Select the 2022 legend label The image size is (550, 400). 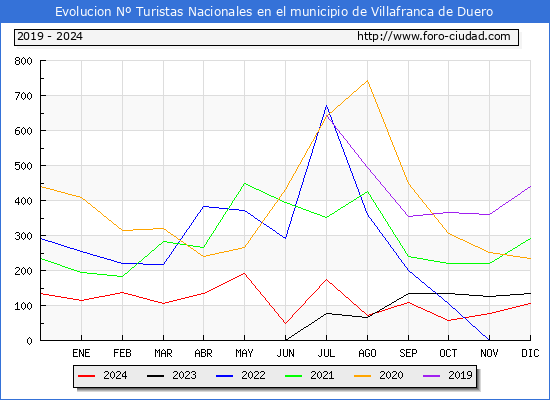point(253,375)
